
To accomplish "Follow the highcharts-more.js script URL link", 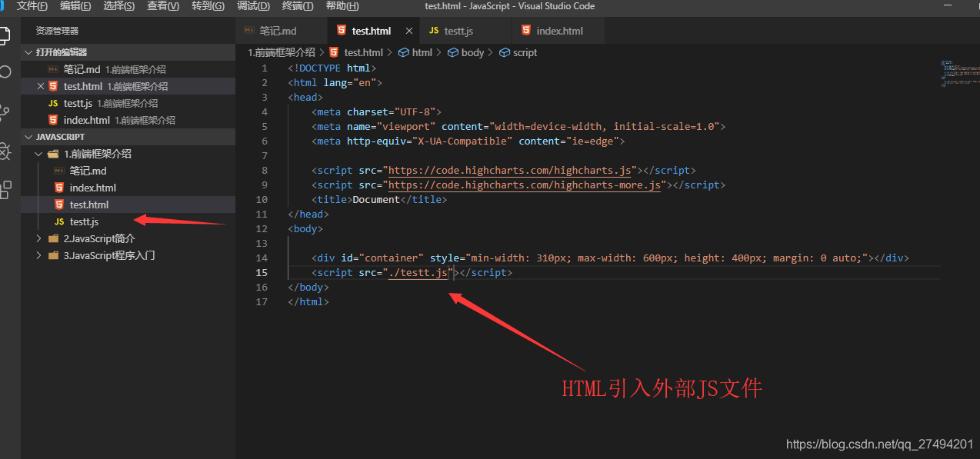I will (x=525, y=185).
